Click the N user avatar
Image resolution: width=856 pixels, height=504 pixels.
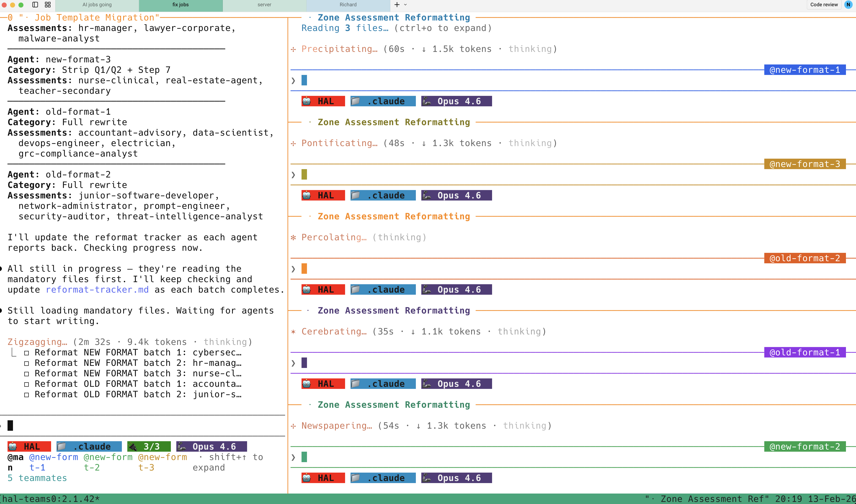click(848, 5)
